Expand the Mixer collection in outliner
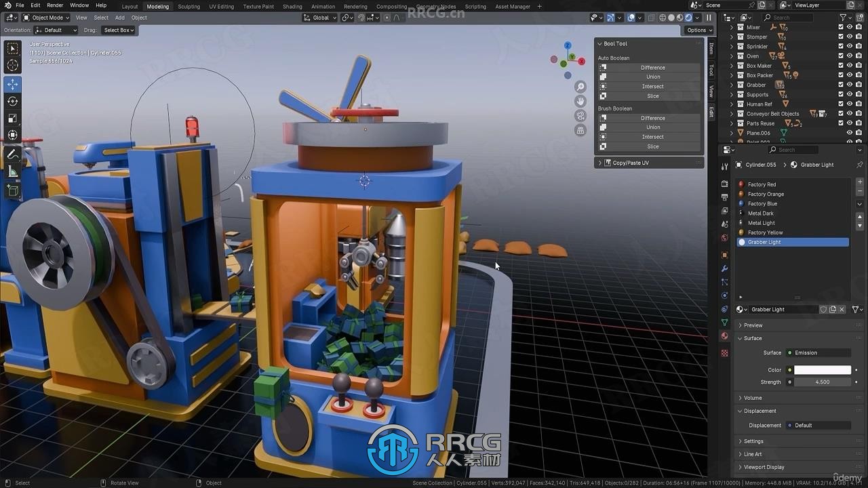This screenshot has height=488, width=868. [732, 27]
